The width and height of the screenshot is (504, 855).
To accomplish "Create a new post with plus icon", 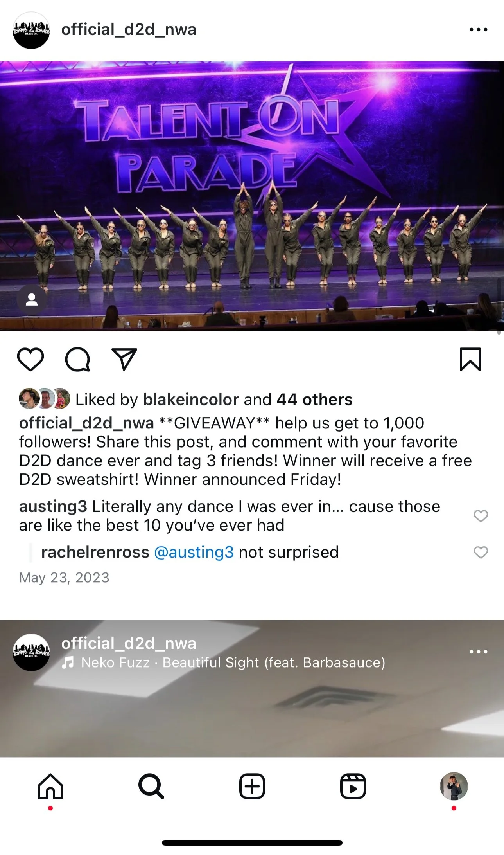I will point(252,786).
